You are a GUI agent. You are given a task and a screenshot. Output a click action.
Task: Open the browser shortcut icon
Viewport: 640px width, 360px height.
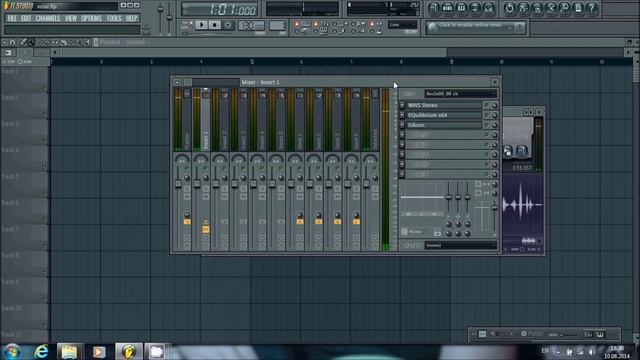pyautogui.click(x=475, y=8)
